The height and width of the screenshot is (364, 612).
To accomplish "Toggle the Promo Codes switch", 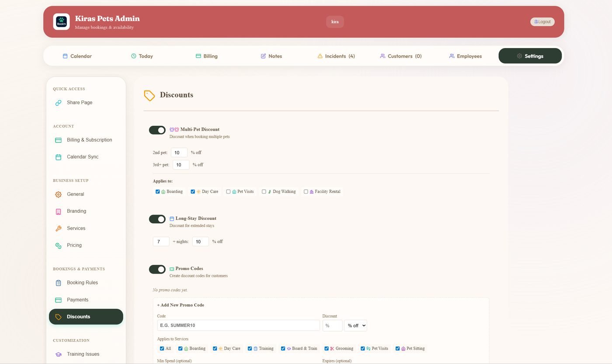I will [157, 269].
